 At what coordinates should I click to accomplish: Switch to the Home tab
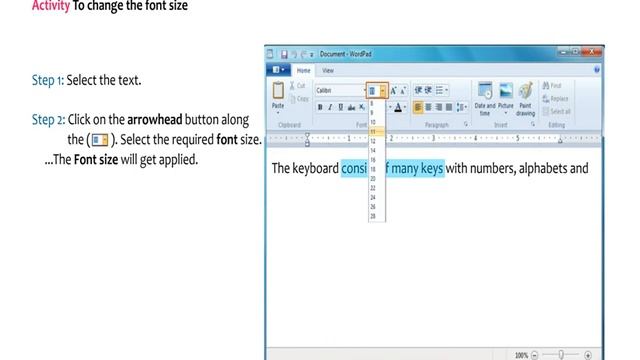click(x=303, y=70)
